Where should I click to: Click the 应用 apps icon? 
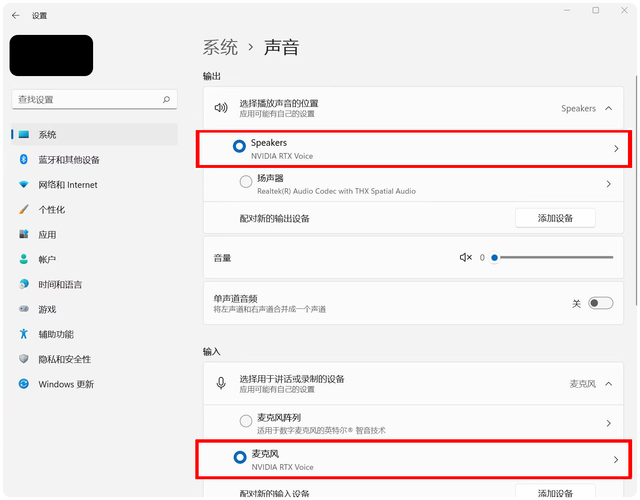click(x=24, y=234)
